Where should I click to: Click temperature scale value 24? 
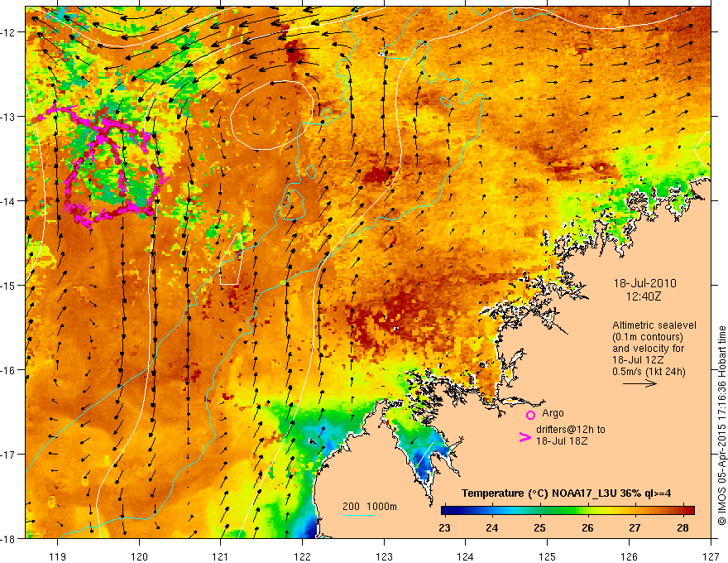click(x=492, y=528)
